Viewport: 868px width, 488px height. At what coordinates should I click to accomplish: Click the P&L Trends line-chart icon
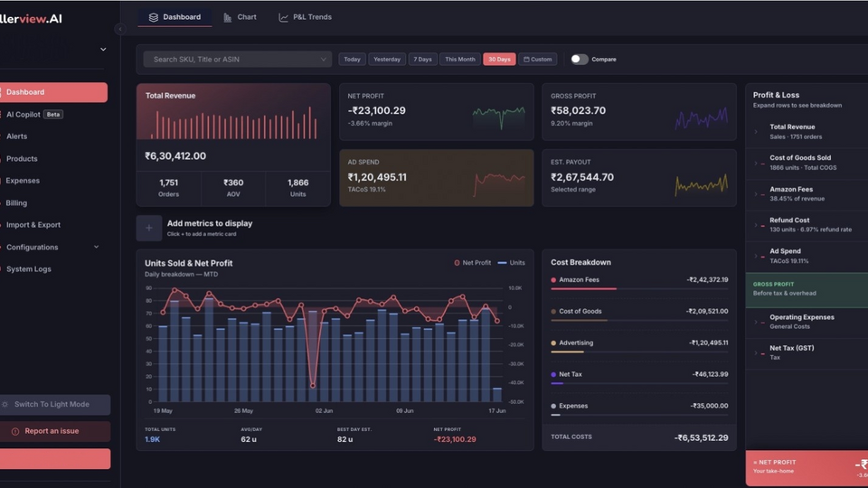(283, 18)
